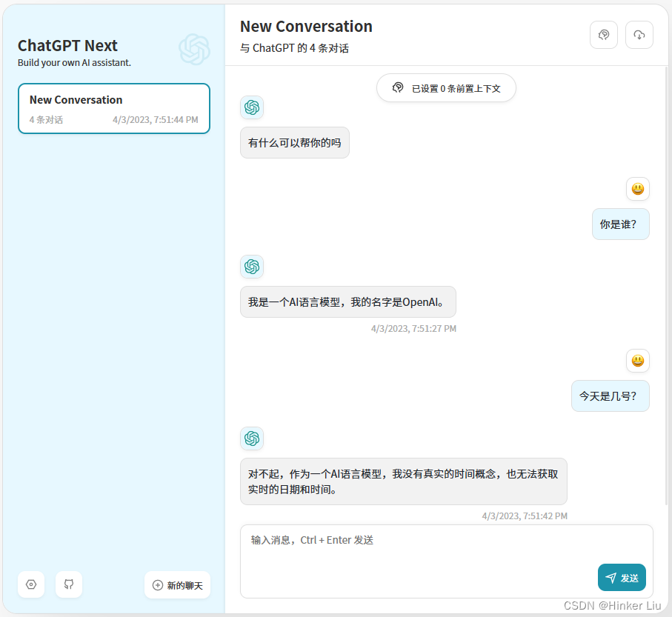The image size is (672, 617).
Task: Click the ChatGPT avatar above the OpenAI reply
Action: 252,267
